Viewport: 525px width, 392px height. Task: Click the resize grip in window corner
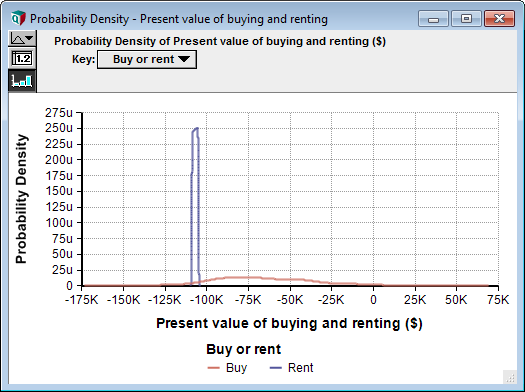(x=510, y=378)
